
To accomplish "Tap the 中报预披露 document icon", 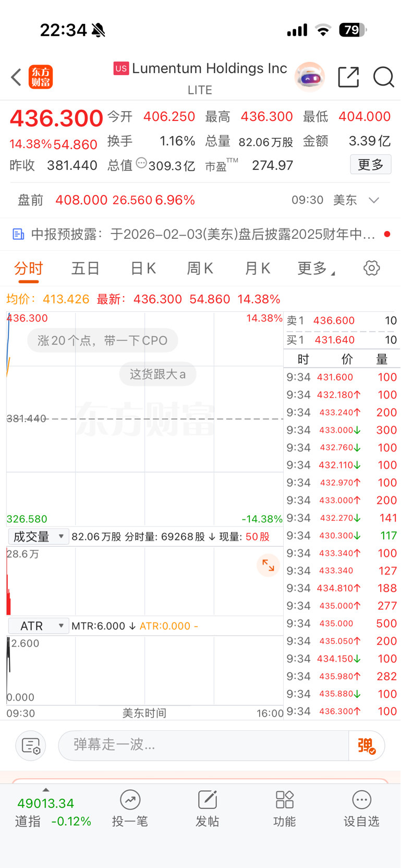I will coord(18,235).
